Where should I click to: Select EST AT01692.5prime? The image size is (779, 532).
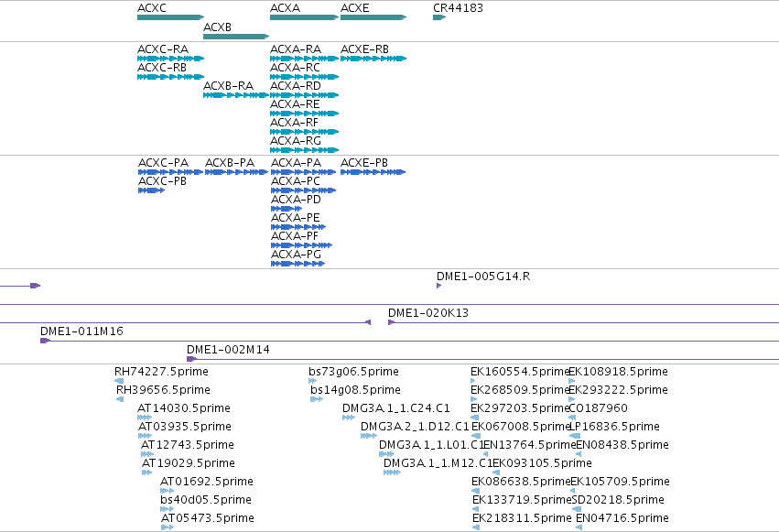167,492
